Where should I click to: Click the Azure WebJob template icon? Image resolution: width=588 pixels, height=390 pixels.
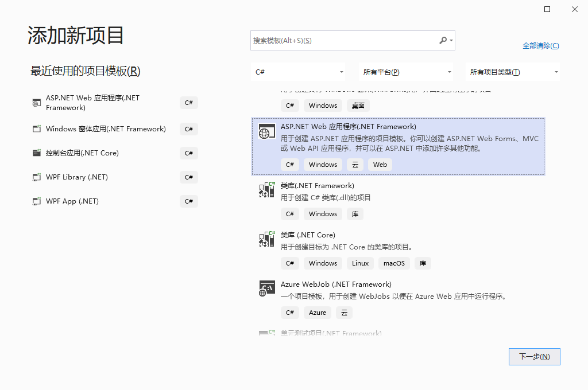pos(266,288)
